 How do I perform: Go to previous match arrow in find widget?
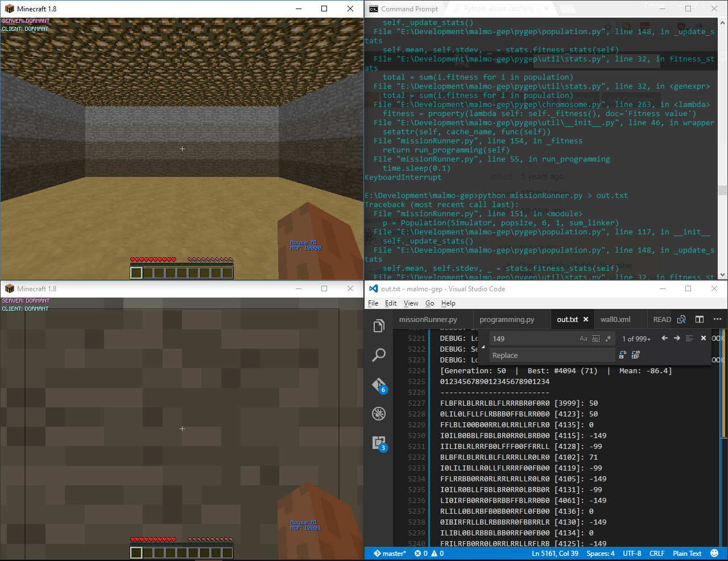click(x=664, y=338)
